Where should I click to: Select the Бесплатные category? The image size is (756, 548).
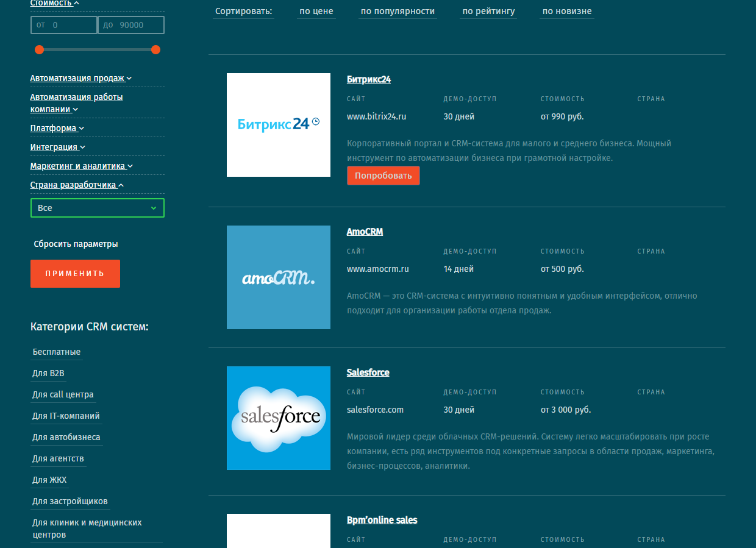56,352
